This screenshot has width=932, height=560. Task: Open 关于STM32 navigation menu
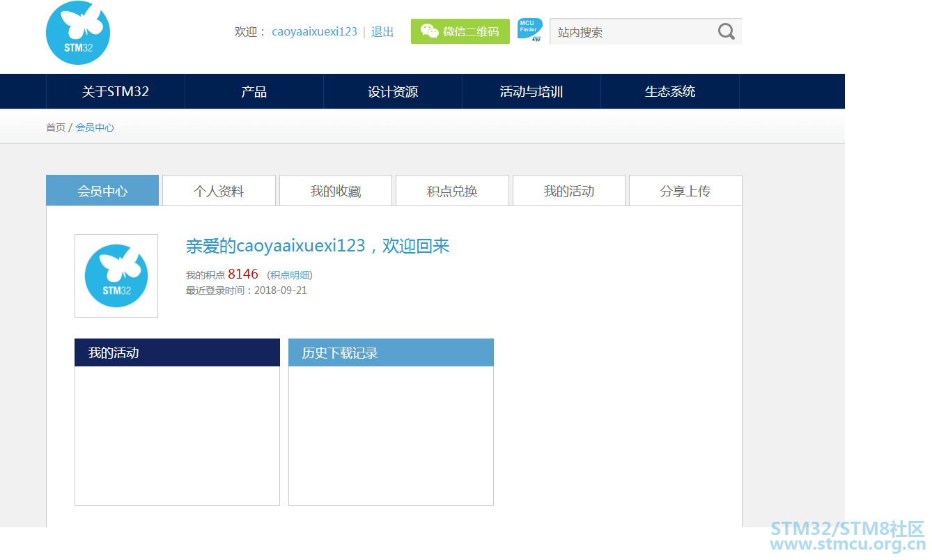(116, 91)
